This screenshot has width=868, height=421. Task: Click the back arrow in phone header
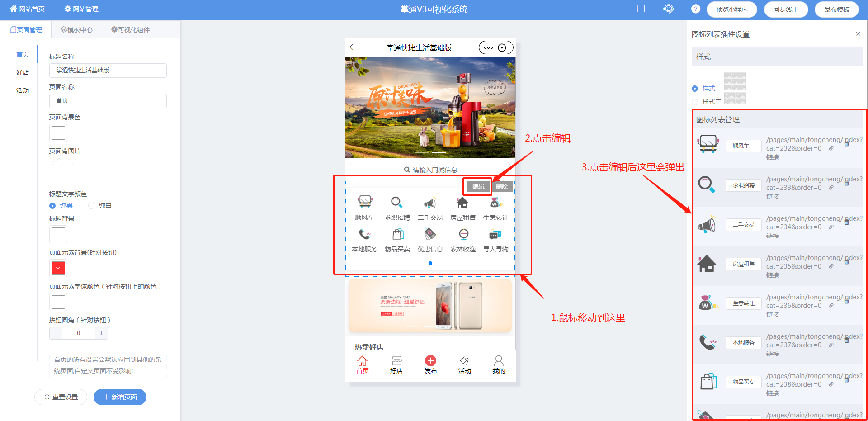352,47
